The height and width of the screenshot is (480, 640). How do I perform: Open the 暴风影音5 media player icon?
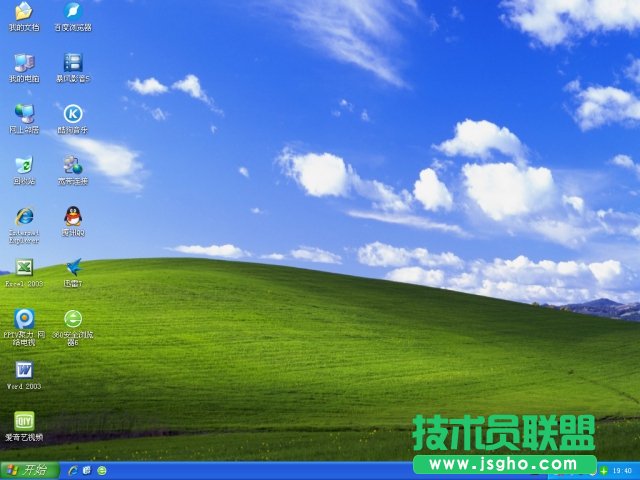click(72, 63)
